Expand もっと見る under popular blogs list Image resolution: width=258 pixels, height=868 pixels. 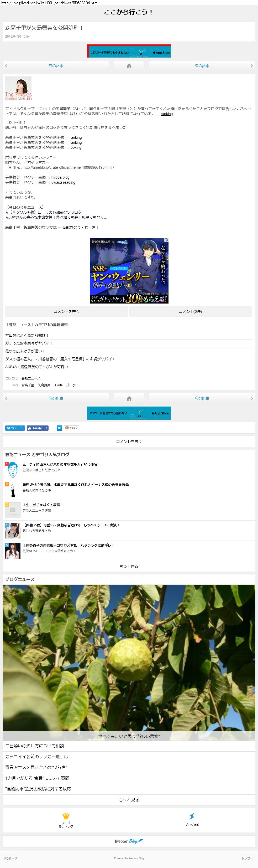(x=129, y=566)
